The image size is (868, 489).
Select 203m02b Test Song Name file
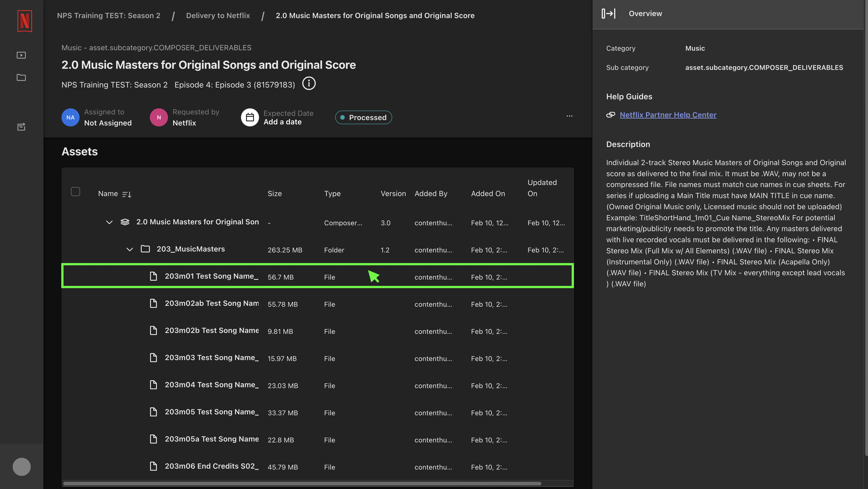tap(212, 330)
